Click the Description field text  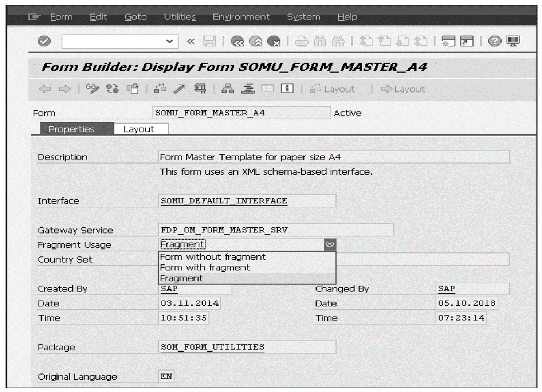pos(334,157)
